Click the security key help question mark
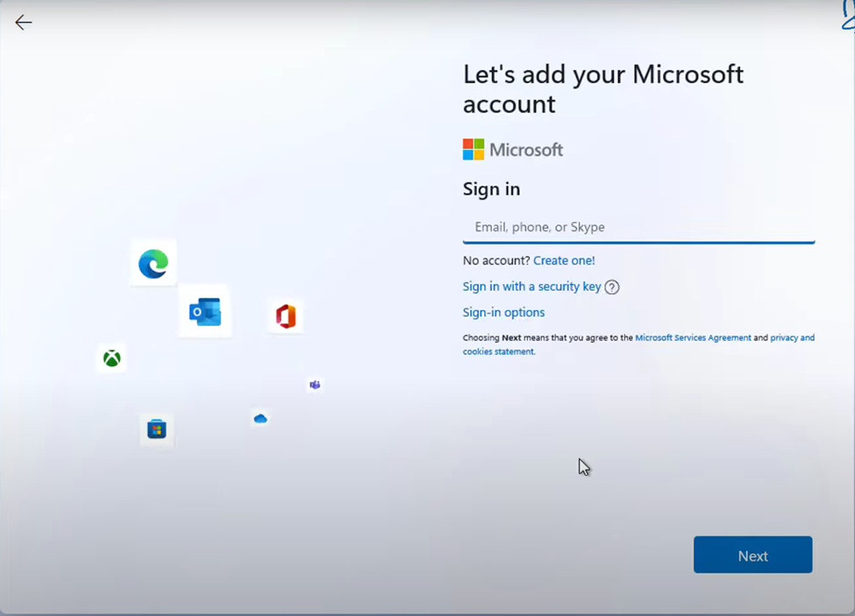Image resolution: width=855 pixels, height=616 pixels. (612, 287)
